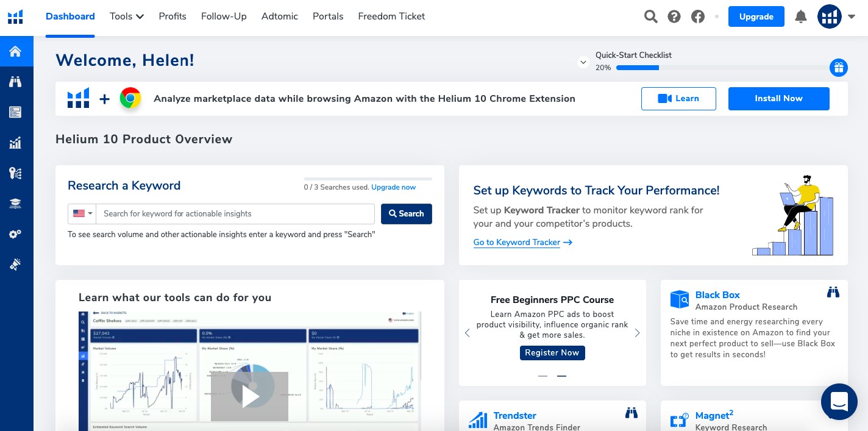
Task: Click the Black Box cube icon
Action: [679, 299]
